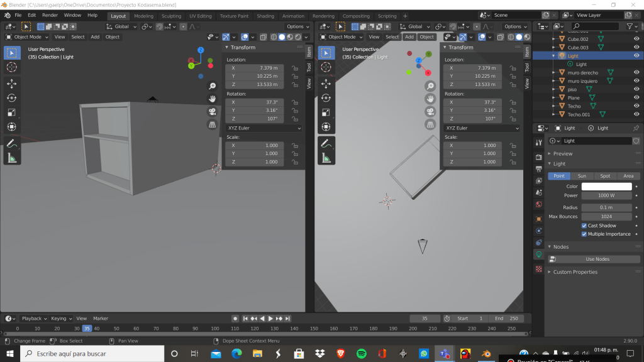
Task: Open the Spotify app from taskbar
Action: point(362,354)
